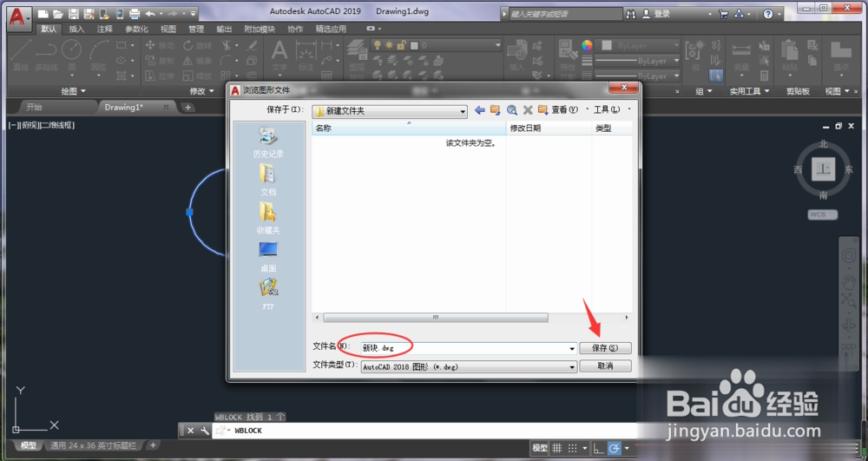The height and width of the screenshot is (461, 868).
Task: Open 历史记录 in the places sidebar
Action: [268, 142]
